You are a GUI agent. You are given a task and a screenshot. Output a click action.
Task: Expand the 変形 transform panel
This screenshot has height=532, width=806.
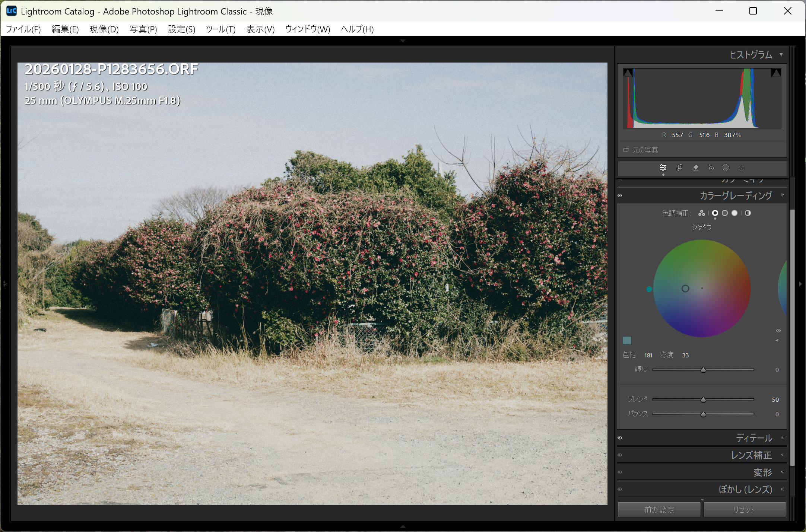[x=762, y=472]
